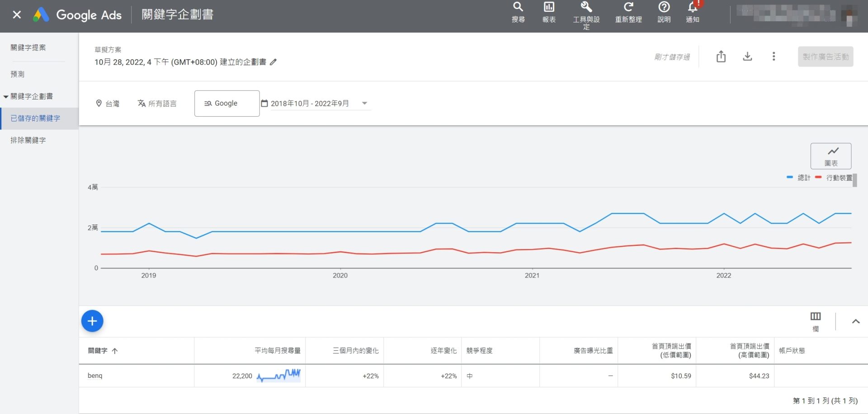Click the search magnifier icon in header
Screen dimensions: 868x414
click(x=518, y=8)
